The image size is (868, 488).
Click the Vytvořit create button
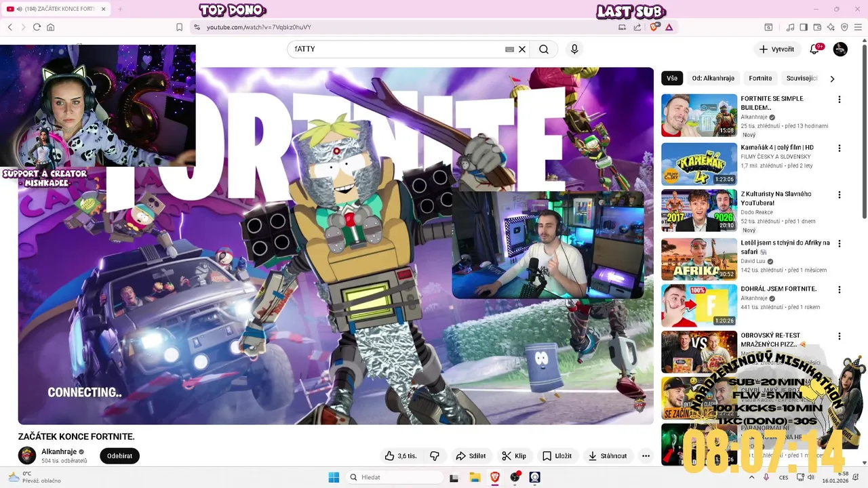coord(776,49)
